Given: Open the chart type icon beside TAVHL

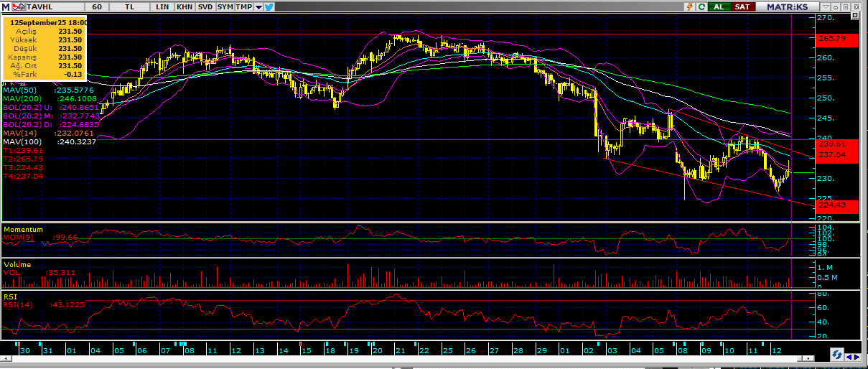Looking at the screenshot, I should click(19, 6).
